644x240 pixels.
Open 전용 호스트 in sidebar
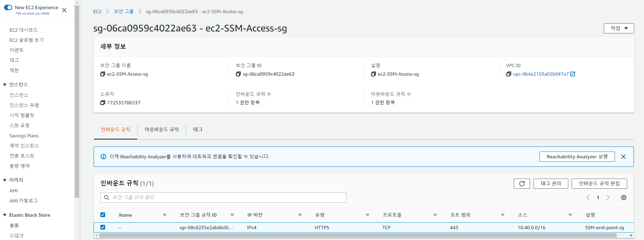point(22,156)
